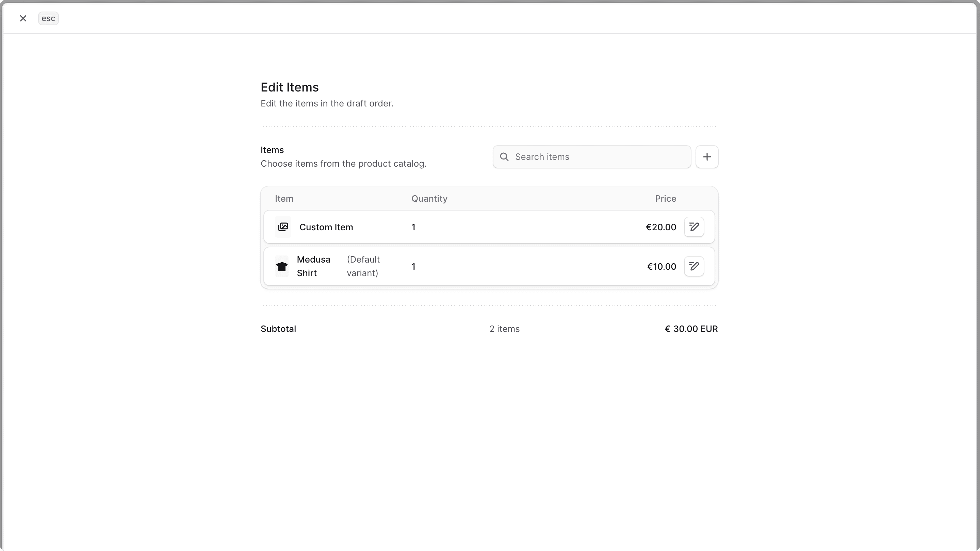Click the Quantity column header
Screen dimensions: 980x551
(429, 199)
